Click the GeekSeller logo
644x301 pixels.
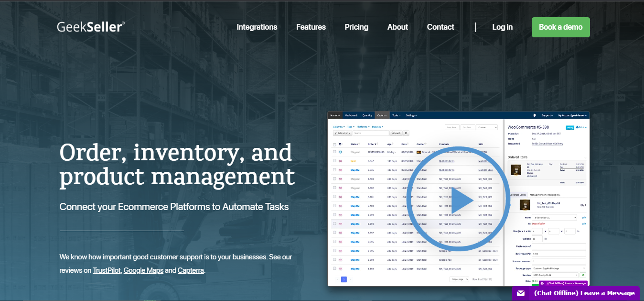(x=91, y=27)
